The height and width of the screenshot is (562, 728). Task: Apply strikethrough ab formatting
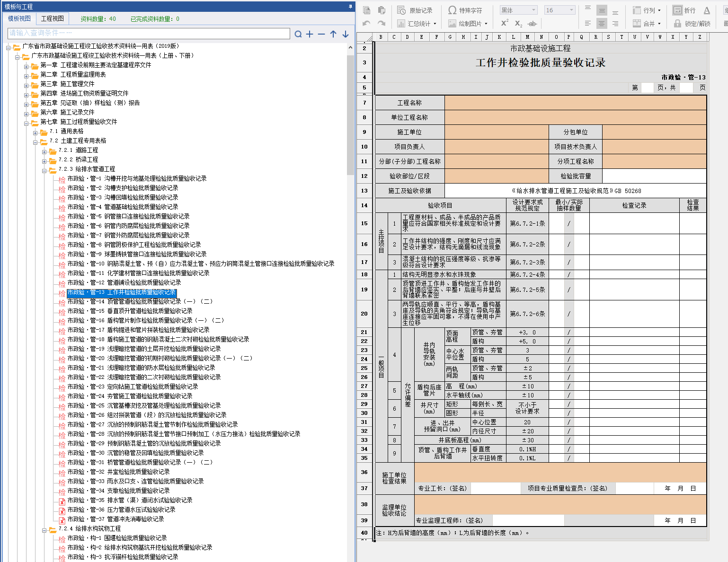tap(532, 23)
